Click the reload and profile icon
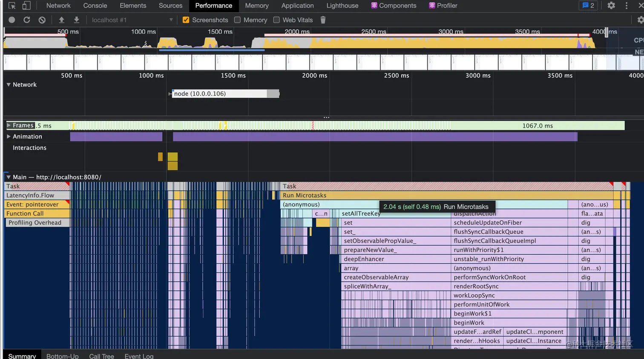644x359 pixels. tap(27, 20)
